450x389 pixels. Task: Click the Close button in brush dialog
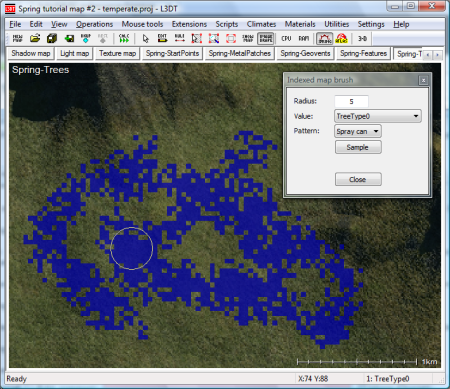click(x=358, y=179)
